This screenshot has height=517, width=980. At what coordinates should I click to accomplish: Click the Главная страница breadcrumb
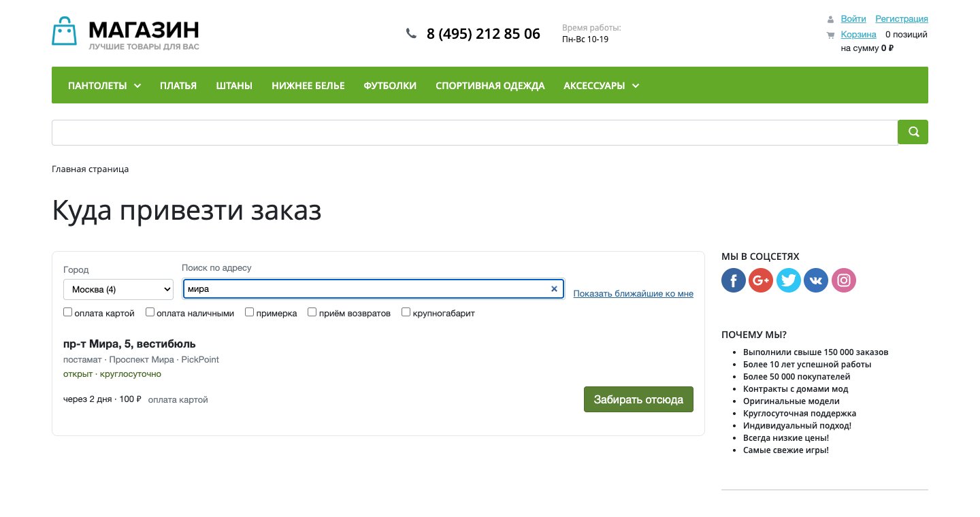click(91, 169)
